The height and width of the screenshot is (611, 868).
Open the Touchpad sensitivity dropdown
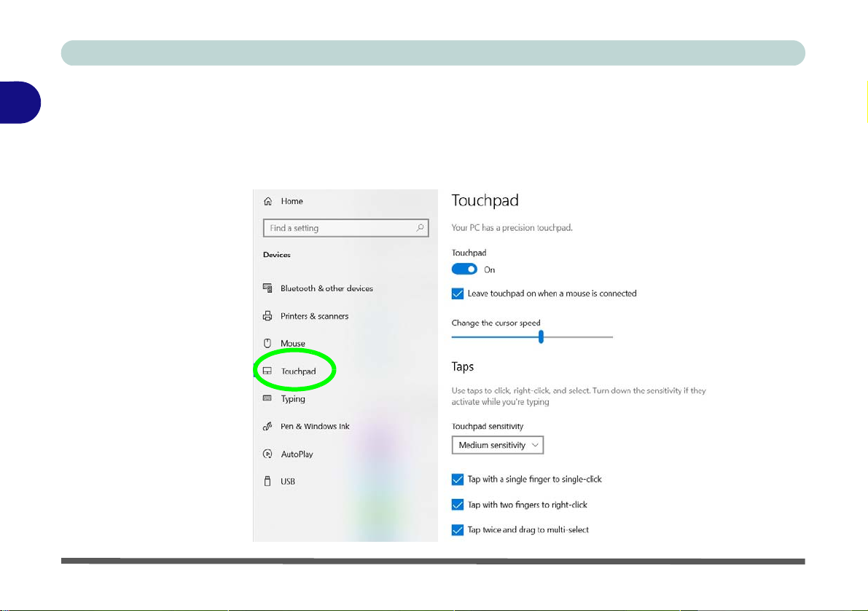click(498, 445)
